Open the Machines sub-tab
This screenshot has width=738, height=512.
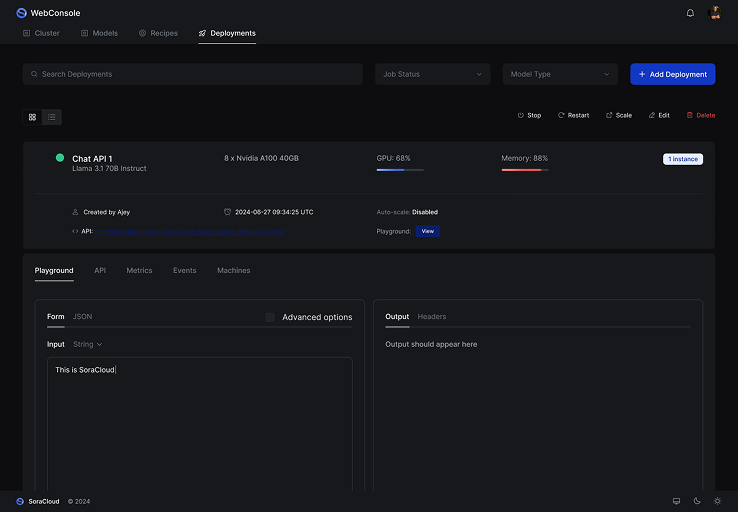click(x=233, y=271)
